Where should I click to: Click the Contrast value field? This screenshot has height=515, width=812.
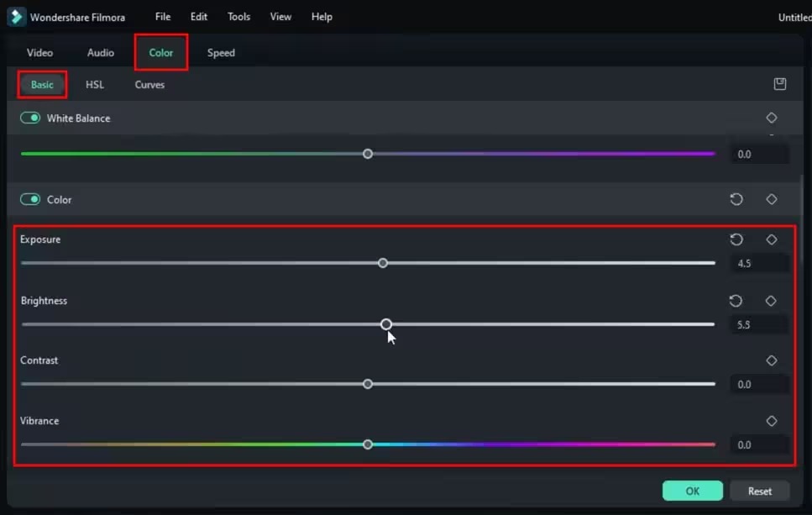tap(760, 385)
